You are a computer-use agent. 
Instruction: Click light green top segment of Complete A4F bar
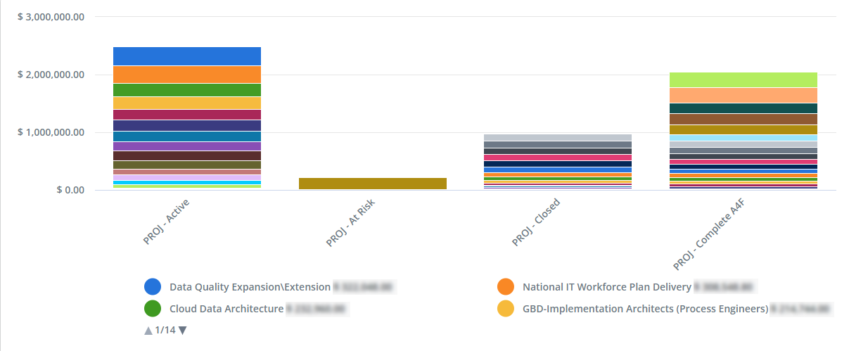click(x=743, y=79)
